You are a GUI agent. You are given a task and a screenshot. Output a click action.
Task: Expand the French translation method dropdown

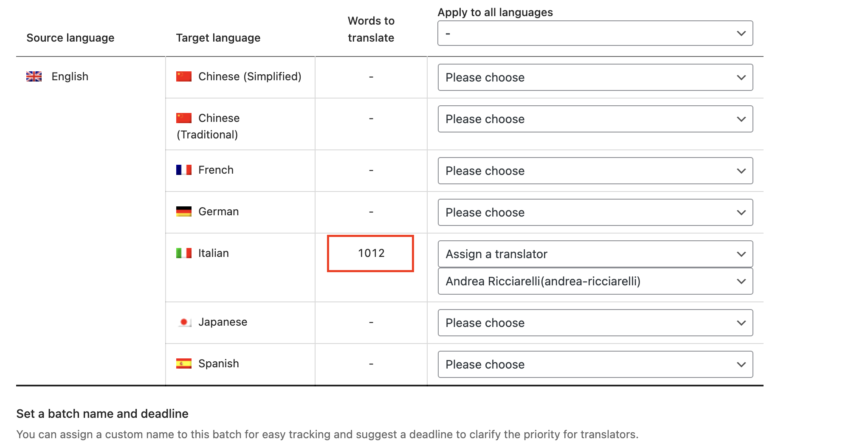pyautogui.click(x=595, y=171)
